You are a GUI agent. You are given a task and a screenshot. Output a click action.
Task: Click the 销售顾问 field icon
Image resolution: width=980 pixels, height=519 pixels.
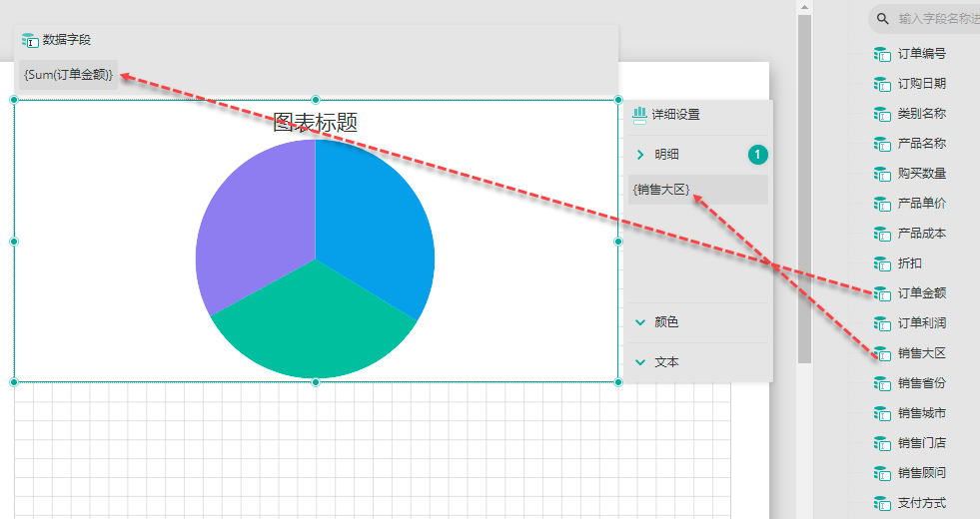pos(882,474)
